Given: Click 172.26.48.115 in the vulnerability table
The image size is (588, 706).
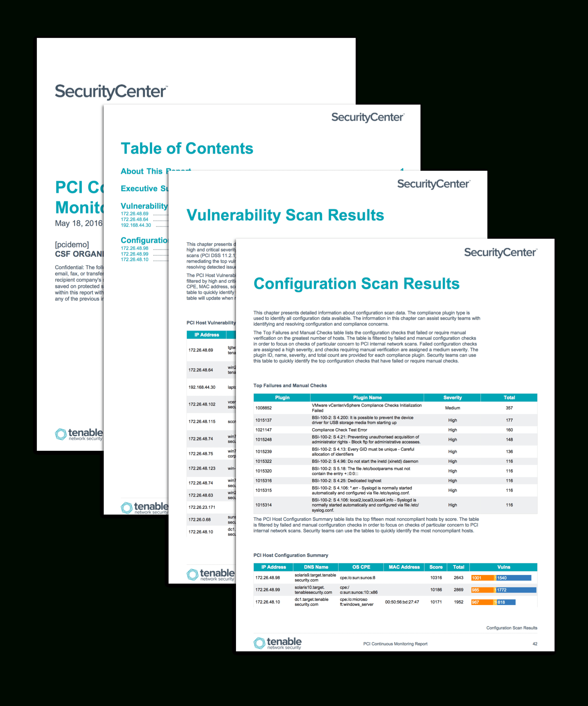Looking at the screenshot, I should [x=202, y=422].
